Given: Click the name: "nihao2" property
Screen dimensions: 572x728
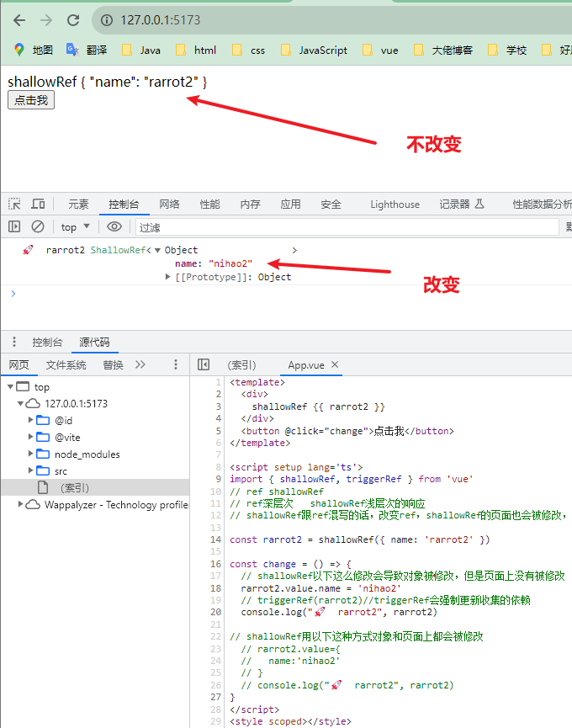Looking at the screenshot, I should 214,263.
